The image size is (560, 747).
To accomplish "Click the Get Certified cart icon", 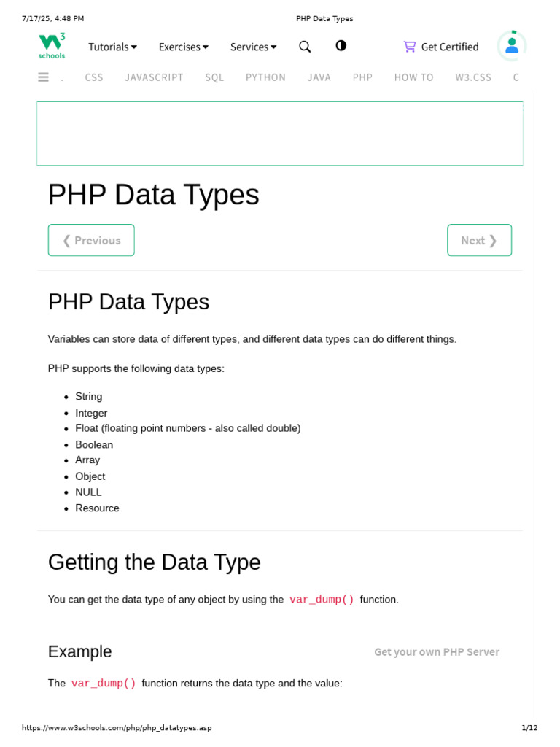I will (410, 47).
